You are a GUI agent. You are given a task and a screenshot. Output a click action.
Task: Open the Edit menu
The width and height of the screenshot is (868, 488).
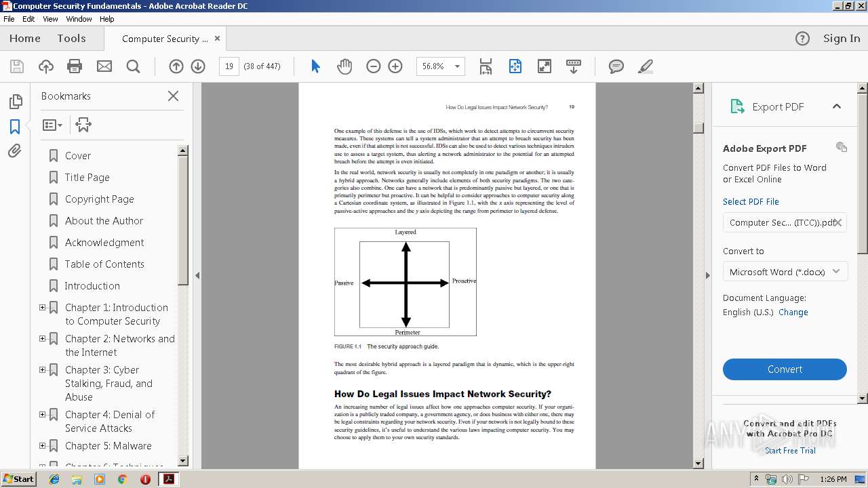point(28,19)
